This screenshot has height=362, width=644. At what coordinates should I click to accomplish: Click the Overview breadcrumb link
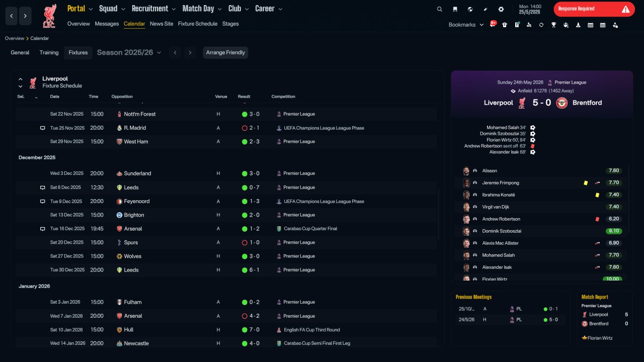(15, 38)
